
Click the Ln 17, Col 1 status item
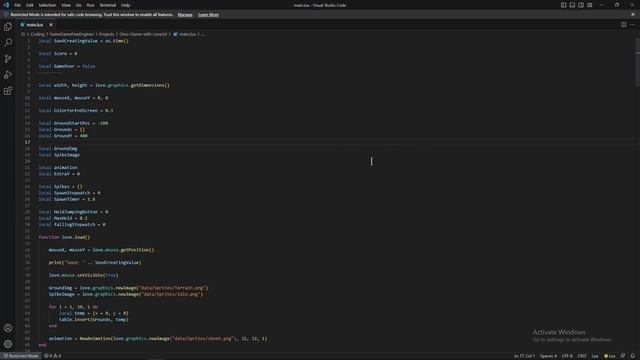tap(524, 356)
